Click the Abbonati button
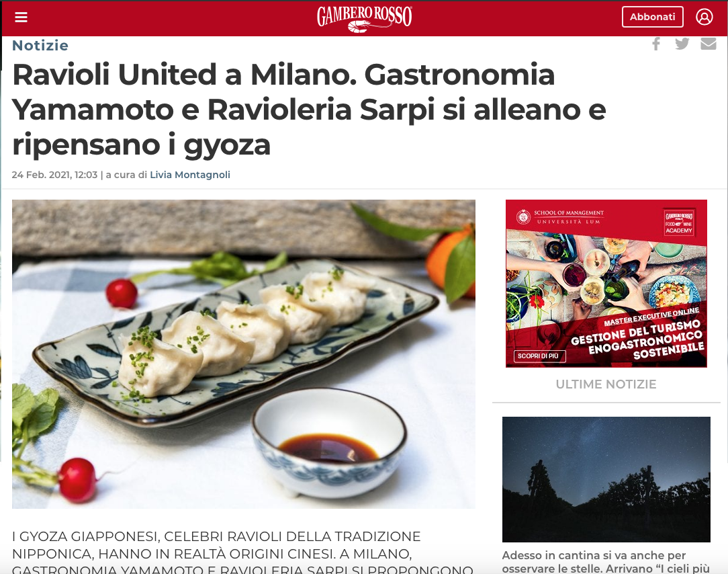Viewport: 728px width, 574px height. [x=652, y=17]
